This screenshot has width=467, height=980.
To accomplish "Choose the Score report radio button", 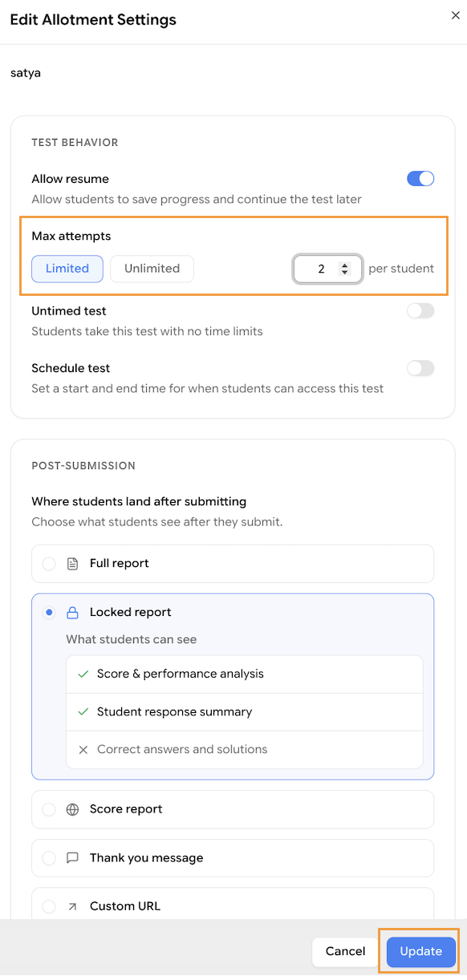I will pyautogui.click(x=49, y=809).
